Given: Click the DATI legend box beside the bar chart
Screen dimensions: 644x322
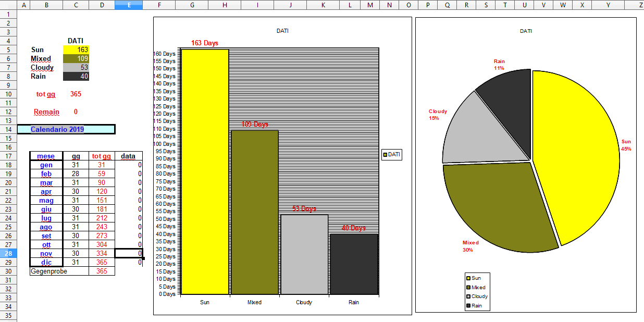Looking at the screenshot, I should tap(392, 155).
